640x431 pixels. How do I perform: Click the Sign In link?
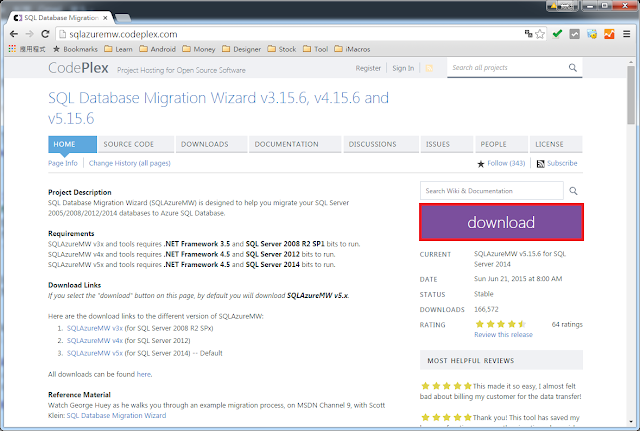point(403,68)
